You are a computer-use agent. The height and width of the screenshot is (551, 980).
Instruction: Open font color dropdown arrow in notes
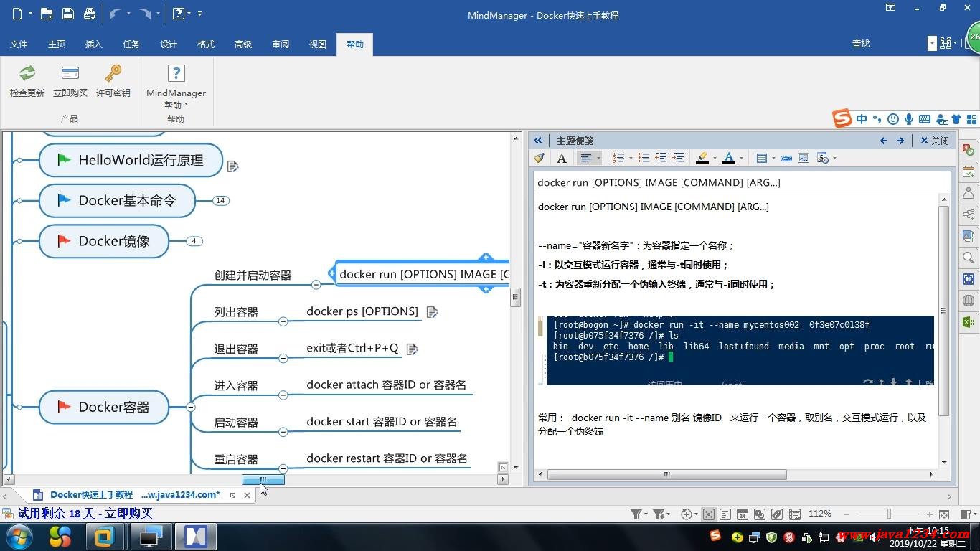[741, 158]
